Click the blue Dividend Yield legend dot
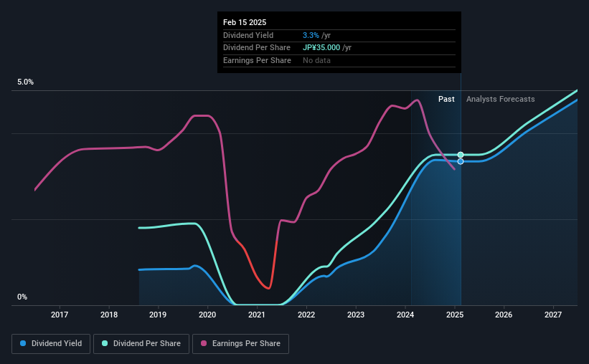The width and height of the screenshot is (589, 364). (x=23, y=343)
